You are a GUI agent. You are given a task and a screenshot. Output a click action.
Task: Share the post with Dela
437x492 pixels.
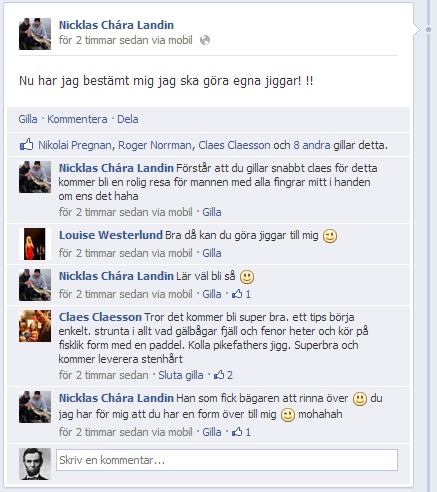[127, 119]
